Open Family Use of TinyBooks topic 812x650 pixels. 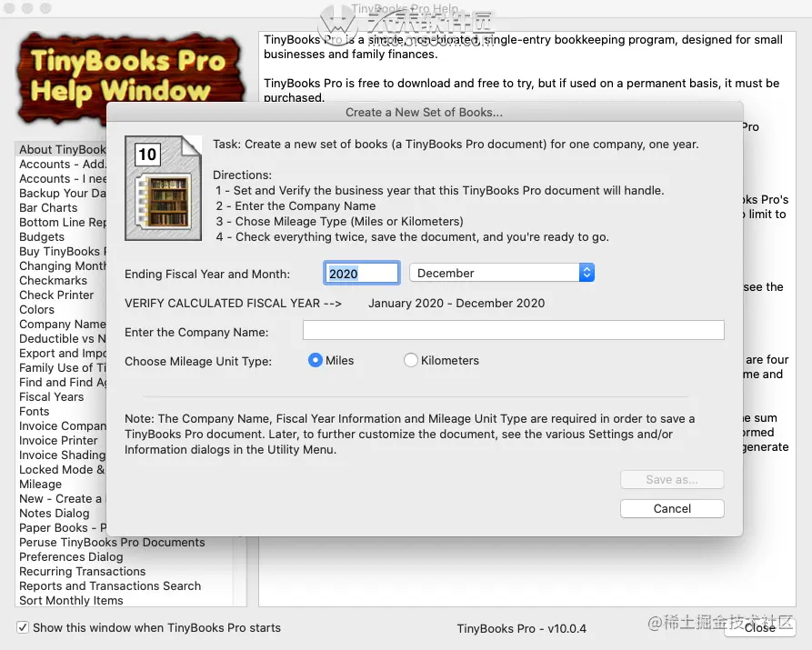62,367
